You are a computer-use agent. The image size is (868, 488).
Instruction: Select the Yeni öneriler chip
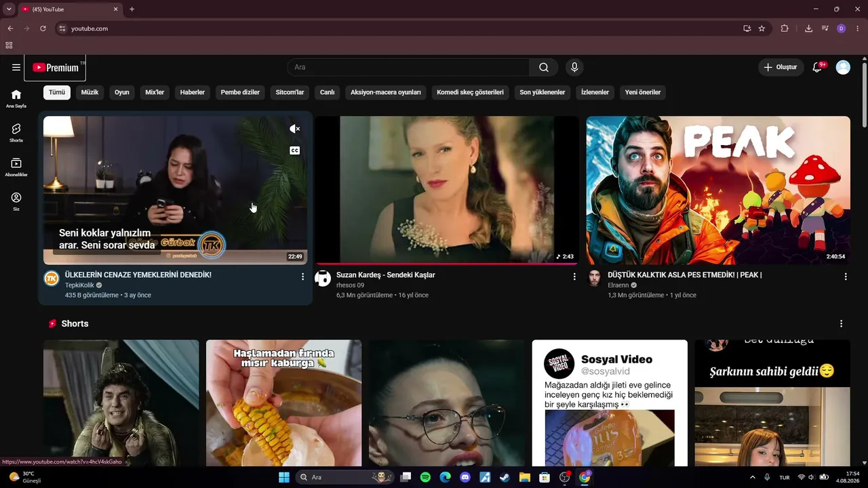[643, 92]
